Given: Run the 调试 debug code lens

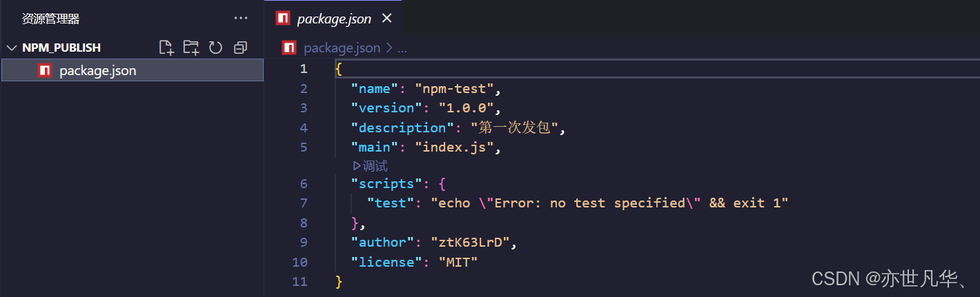Looking at the screenshot, I should point(370,165).
